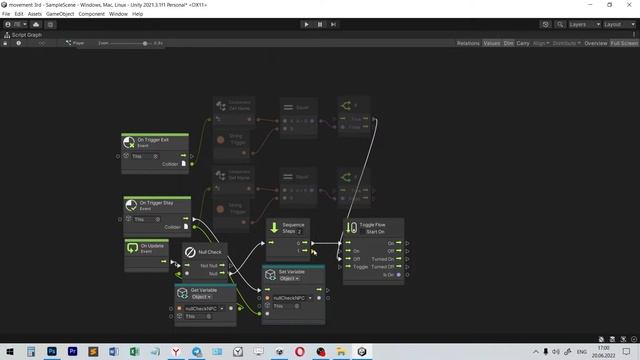Click the On Update node icon
The height and width of the screenshot is (360, 640).
(x=132, y=248)
